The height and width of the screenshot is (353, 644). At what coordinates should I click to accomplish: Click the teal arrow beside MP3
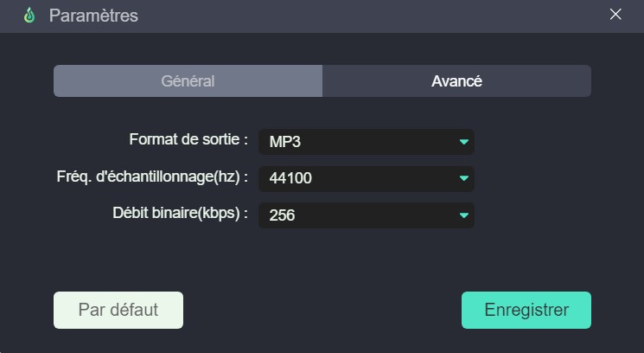pos(464,142)
